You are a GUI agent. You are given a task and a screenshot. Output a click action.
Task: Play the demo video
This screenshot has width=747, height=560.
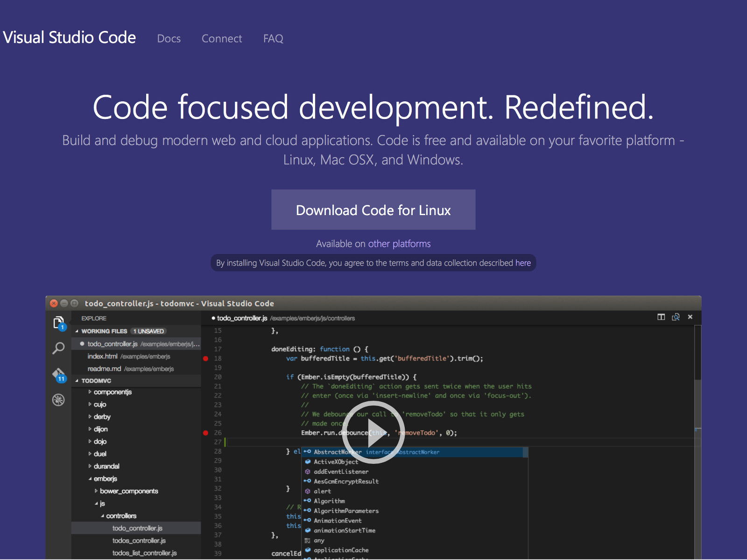pos(373,432)
